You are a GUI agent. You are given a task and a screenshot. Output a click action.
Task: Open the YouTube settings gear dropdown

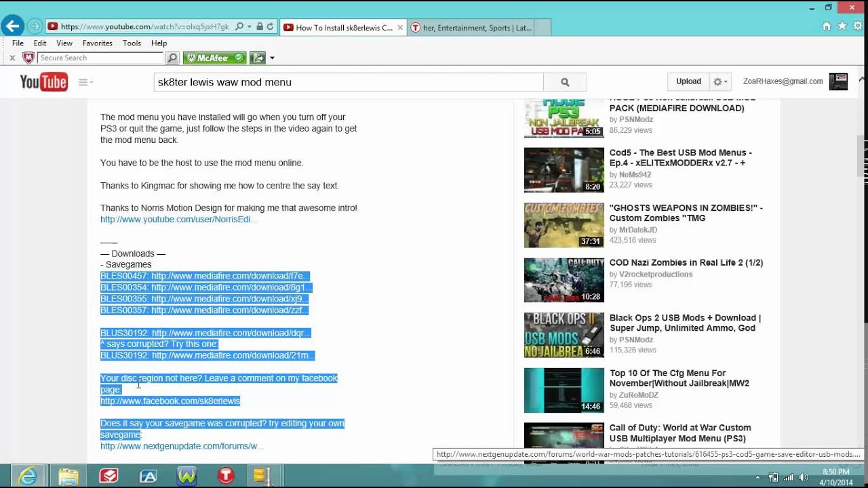[720, 81]
